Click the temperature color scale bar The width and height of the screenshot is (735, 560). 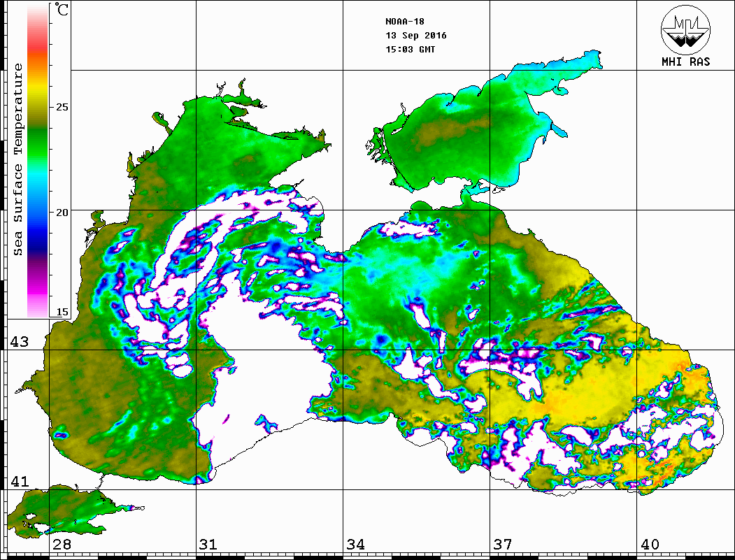[x=38, y=161]
